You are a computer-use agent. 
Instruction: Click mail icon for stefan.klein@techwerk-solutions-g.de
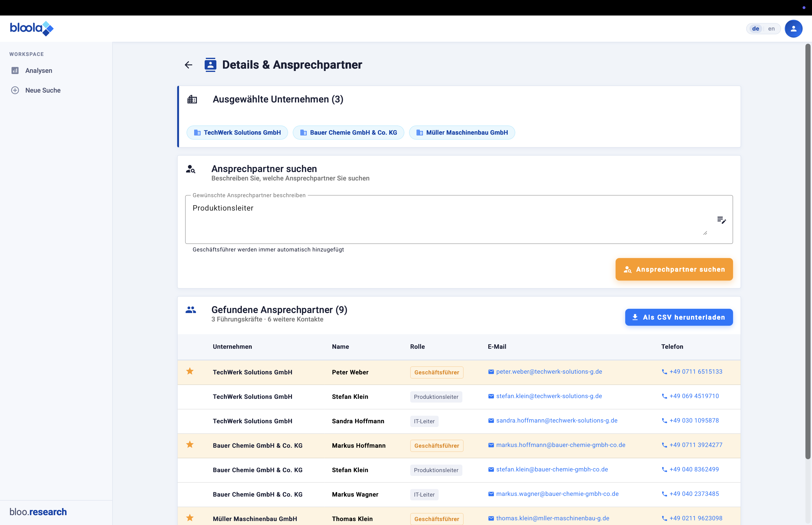tap(491, 396)
